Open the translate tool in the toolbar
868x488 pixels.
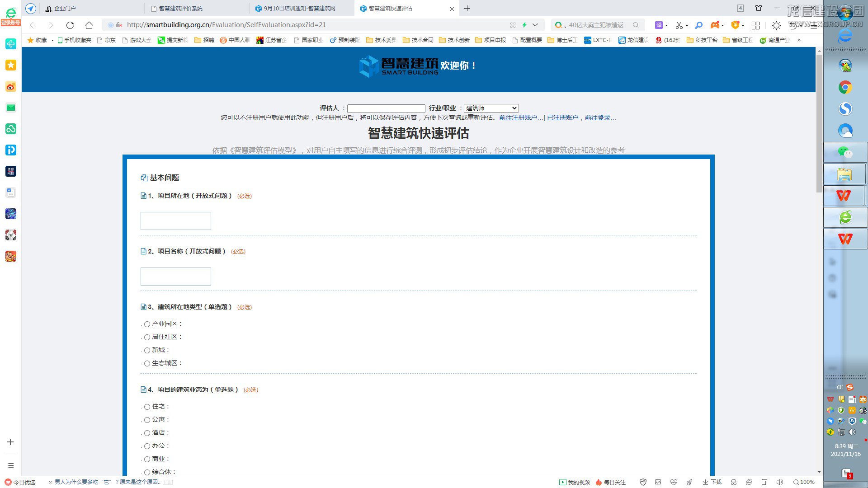coord(659,25)
